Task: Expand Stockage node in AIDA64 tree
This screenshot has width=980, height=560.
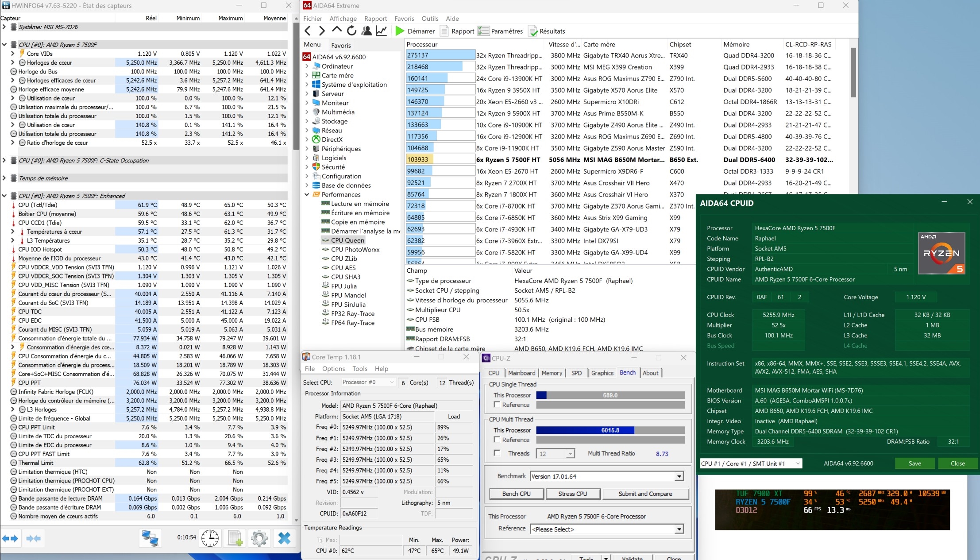Action: (307, 121)
